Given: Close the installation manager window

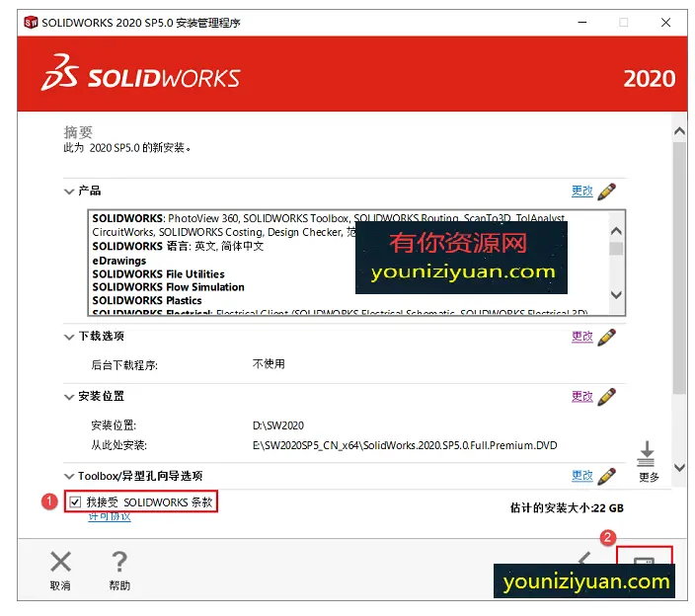Looking at the screenshot, I should point(665,22).
